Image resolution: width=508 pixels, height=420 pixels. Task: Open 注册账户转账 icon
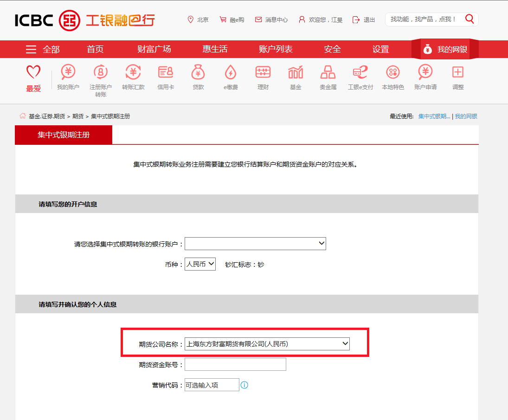[101, 71]
